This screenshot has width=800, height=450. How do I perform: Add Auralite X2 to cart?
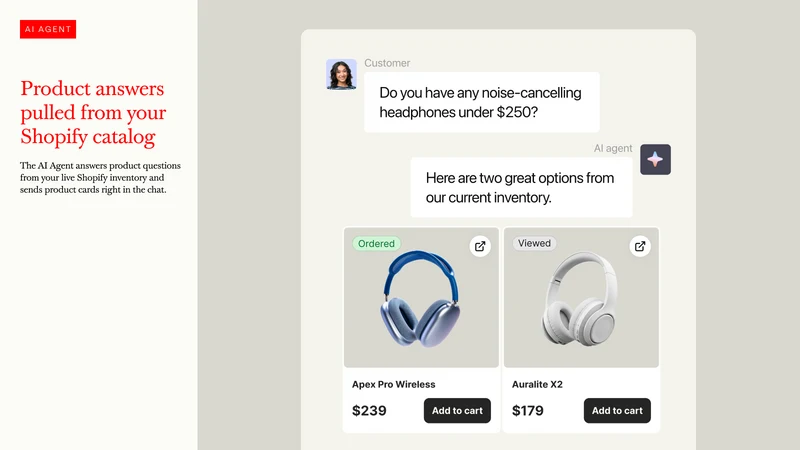pyautogui.click(x=617, y=411)
